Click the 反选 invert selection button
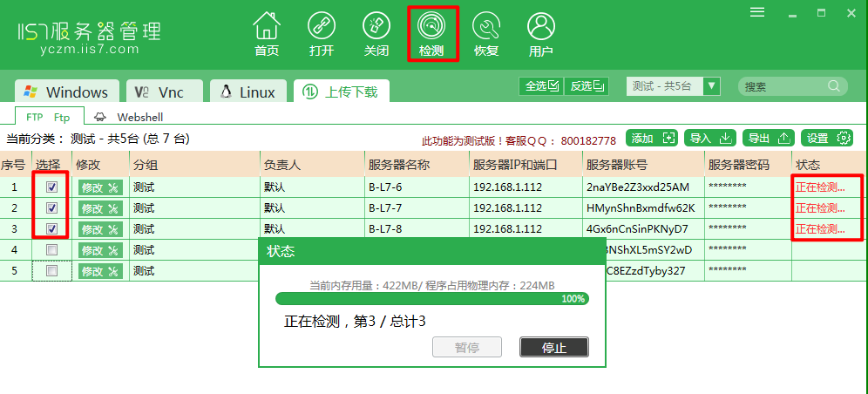This screenshot has width=868, height=394. click(587, 86)
